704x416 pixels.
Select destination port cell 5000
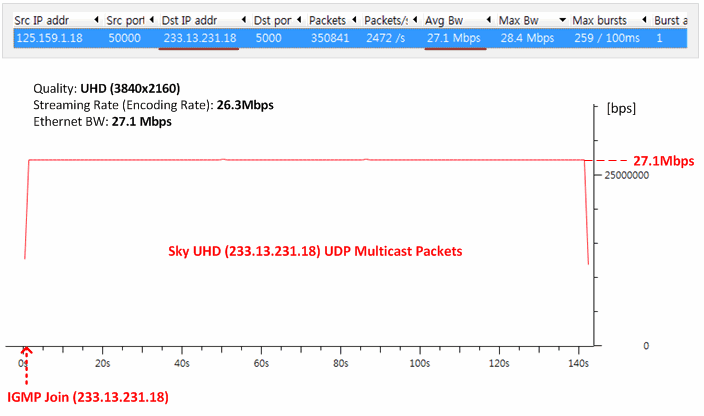pyautogui.click(x=268, y=38)
